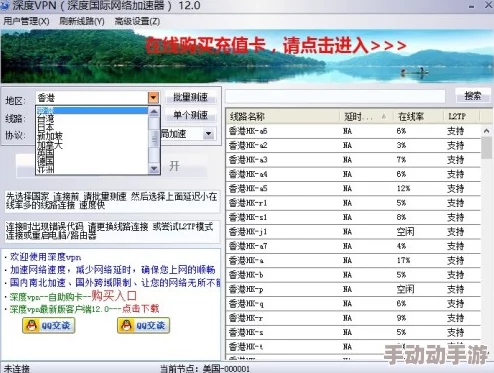
Task: Open the 购买入口 link
Action: tap(114, 295)
